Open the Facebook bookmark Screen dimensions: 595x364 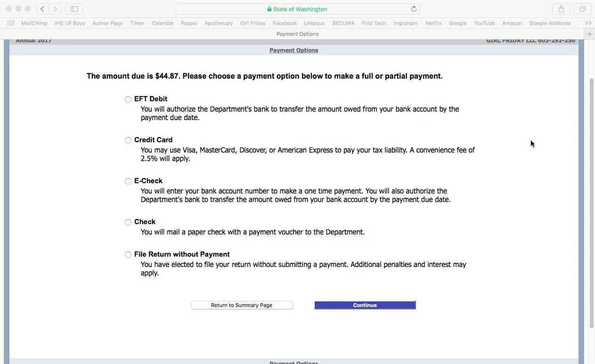coord(285,23)
